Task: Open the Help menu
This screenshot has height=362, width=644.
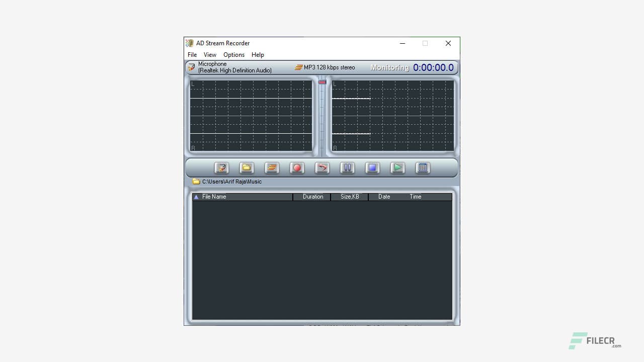Action: 258,55
